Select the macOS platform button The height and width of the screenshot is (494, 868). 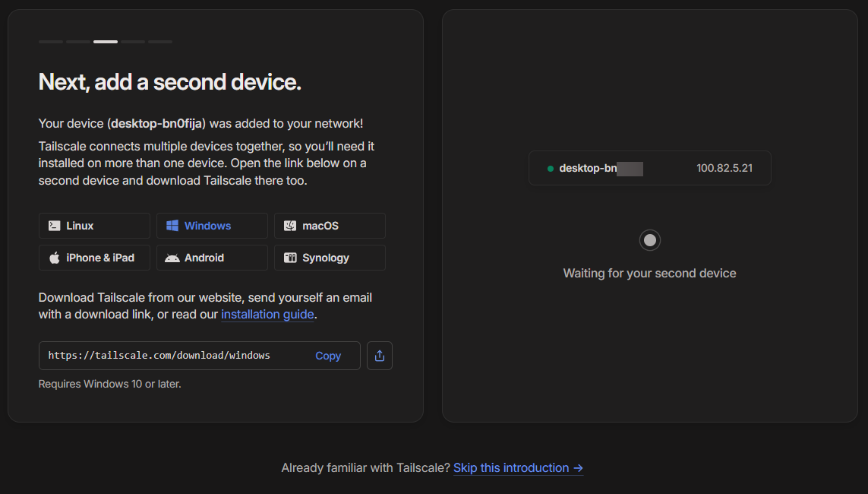coord(330,226)
